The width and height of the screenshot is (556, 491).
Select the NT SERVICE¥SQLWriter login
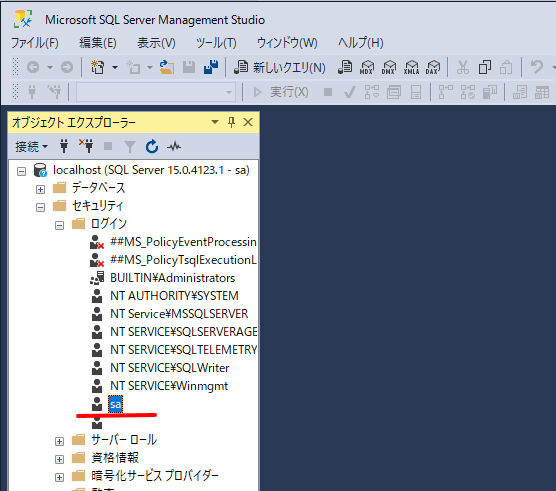[x=169, y=368]
